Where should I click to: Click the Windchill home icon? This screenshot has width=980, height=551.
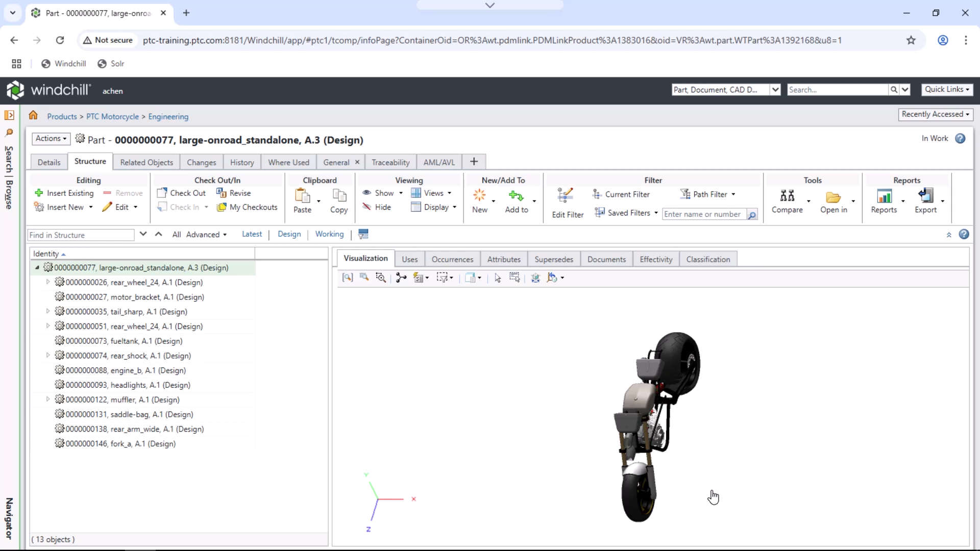point(33,115)
